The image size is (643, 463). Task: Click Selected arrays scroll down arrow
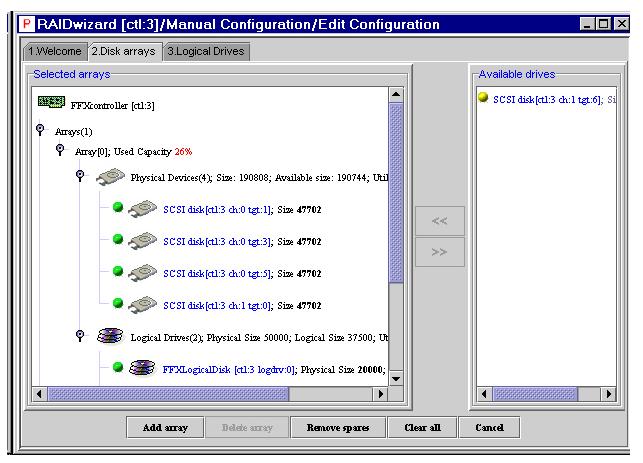point(396,378)
